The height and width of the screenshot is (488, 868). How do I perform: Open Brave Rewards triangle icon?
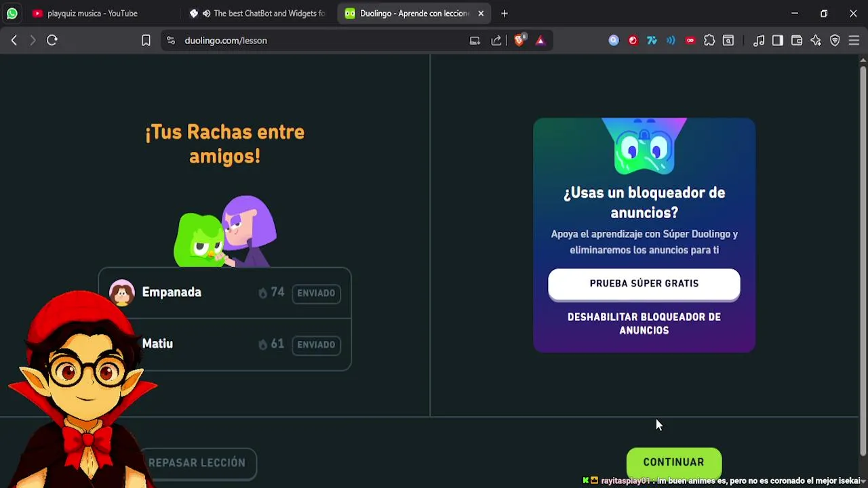coord(540,41)
